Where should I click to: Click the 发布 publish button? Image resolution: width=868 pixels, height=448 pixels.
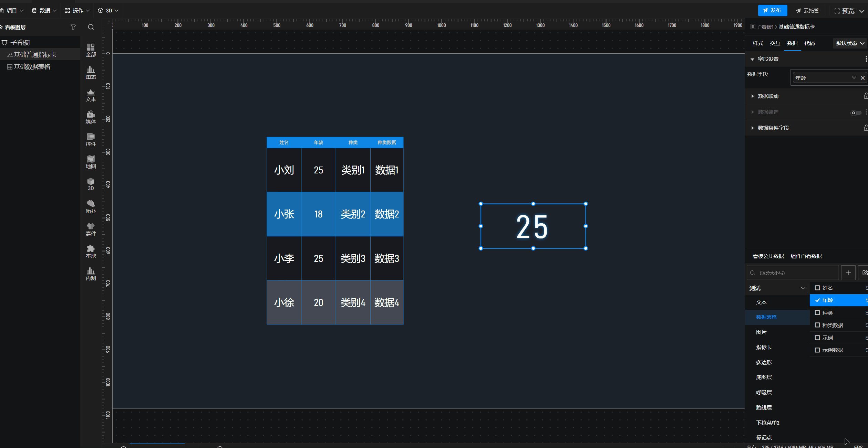772,11
